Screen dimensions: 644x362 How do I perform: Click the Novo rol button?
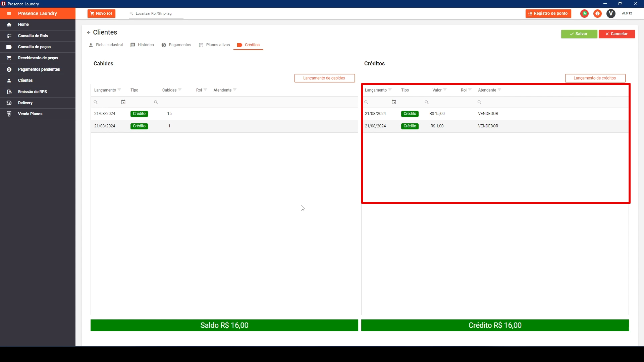[x=101, y=14]
